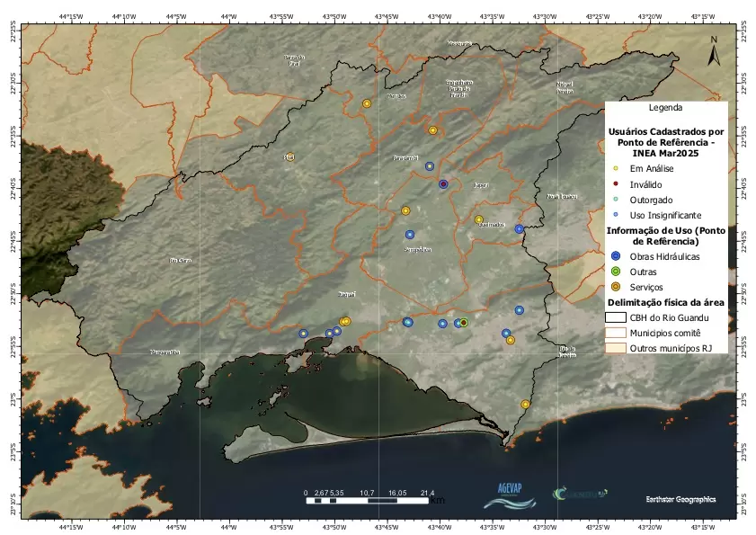Select the Outorgado teal legend dot

615,200
